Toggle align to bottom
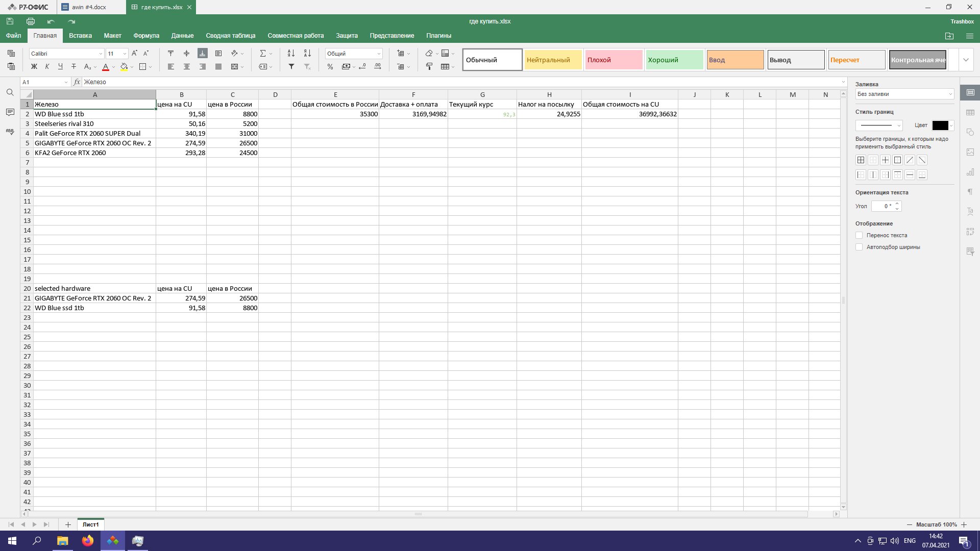This screenshot has width=980, height=551. coord(203,54)
